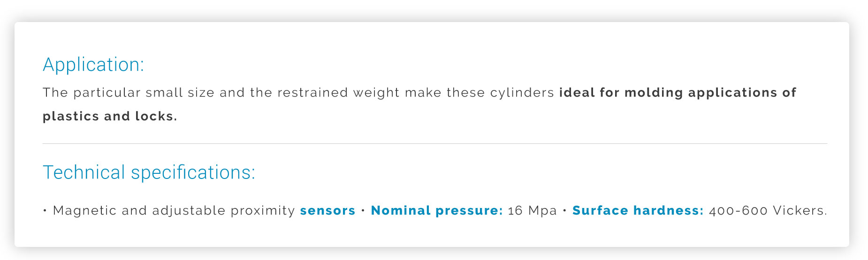
Task: Click the "400-600 Vickers." hardness value
Action: coord(768,210)
